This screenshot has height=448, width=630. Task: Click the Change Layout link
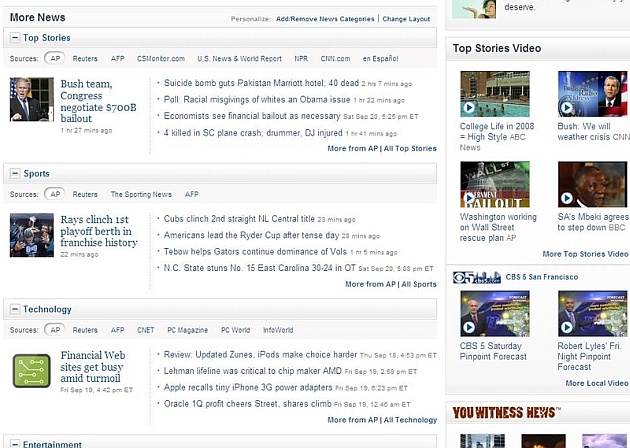[406, 19]
